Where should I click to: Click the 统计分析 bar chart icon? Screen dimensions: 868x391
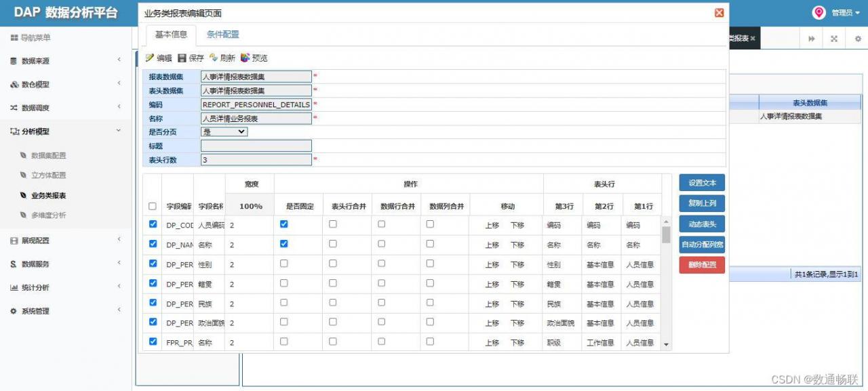tap(14, 287)
